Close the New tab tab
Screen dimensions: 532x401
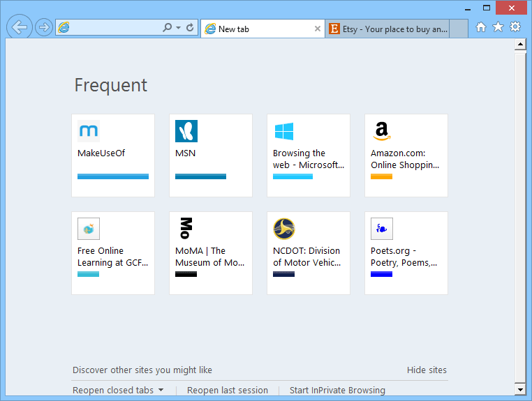[x=318, y=29]
